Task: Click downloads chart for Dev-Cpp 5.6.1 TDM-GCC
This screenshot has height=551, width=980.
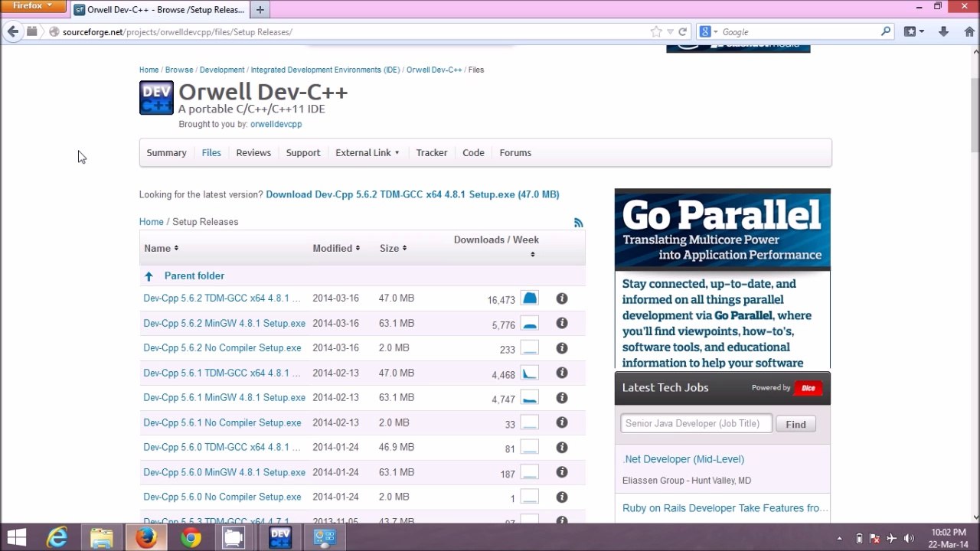Action: 529,373
